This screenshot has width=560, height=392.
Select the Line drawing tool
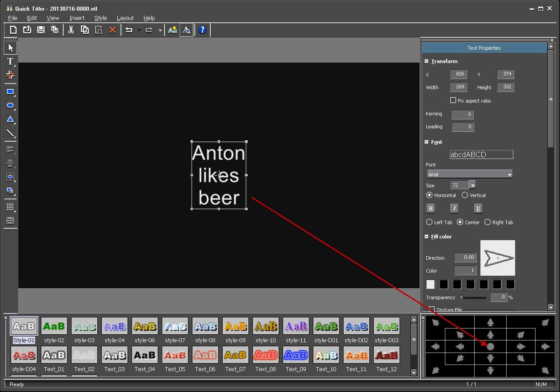pos(10,133)
